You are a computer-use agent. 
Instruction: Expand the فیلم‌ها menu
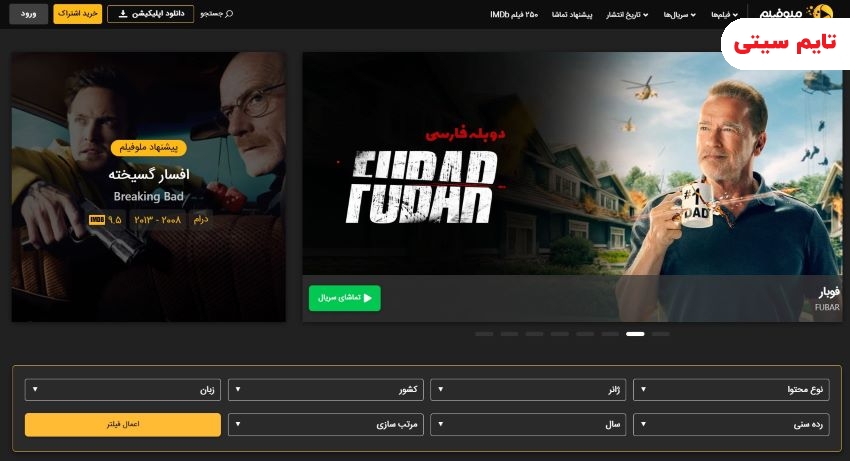[x=724, y=15]
